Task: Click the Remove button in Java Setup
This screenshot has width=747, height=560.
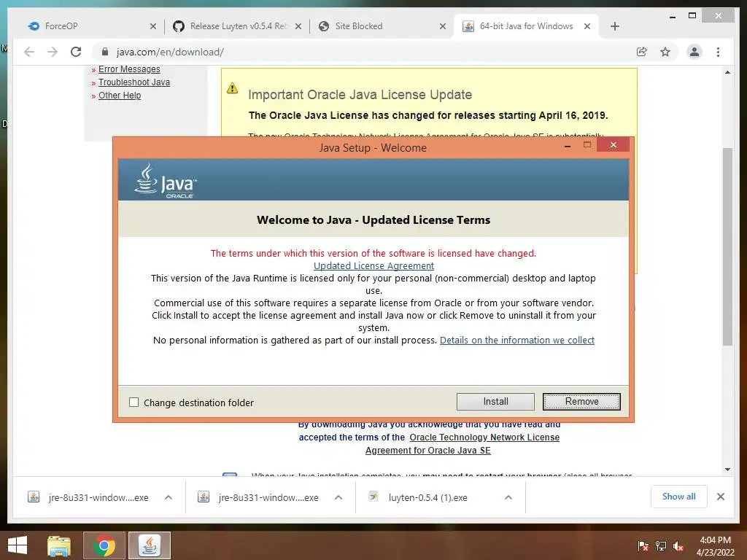Action: click(581, 402)
